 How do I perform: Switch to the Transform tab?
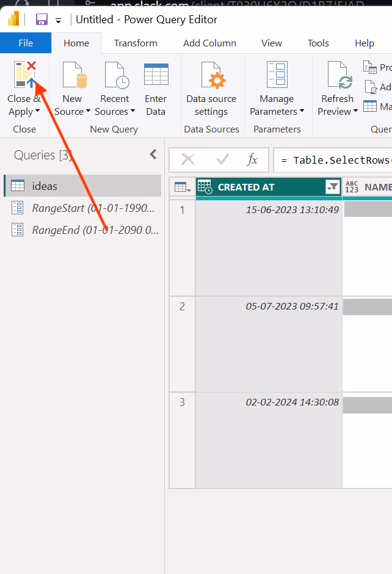pyautogui.click(x=136, y=43)
